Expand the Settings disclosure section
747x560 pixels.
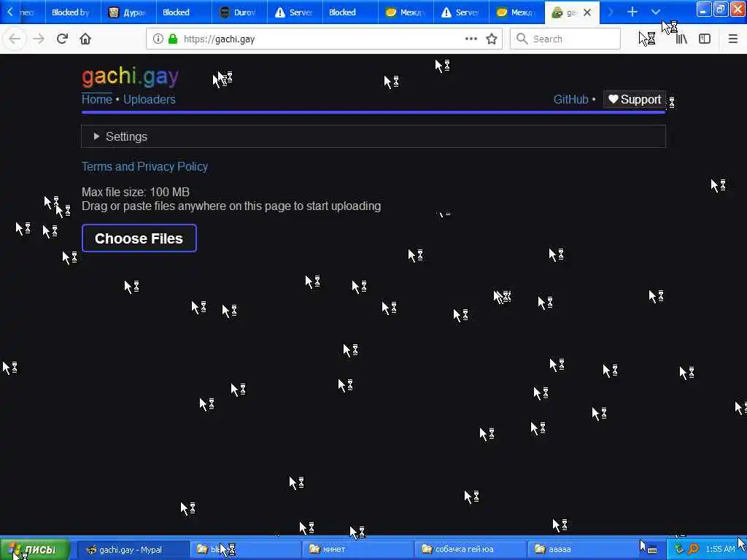click(x=373, y=136)
